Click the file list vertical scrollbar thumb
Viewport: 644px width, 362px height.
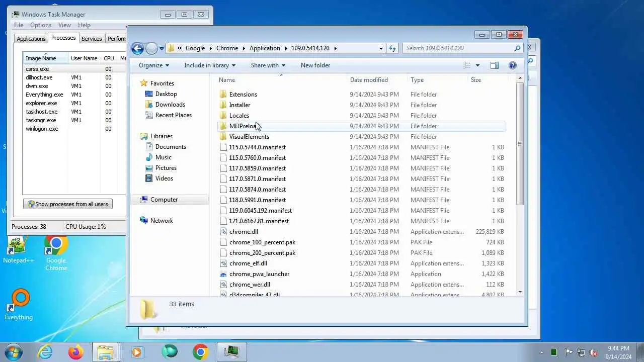click(x=520, y=144)
